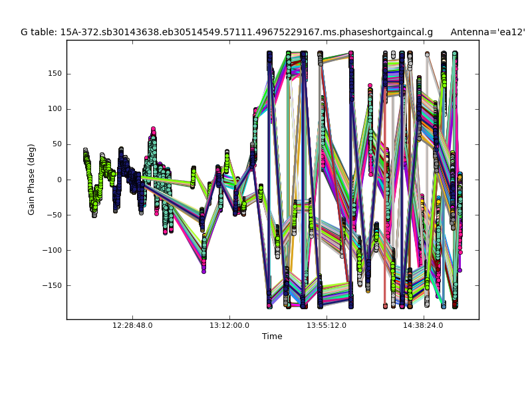Screen dimensions: 532x399
Task: Click the 150 y-axis tick label
Action: point(55,74)
